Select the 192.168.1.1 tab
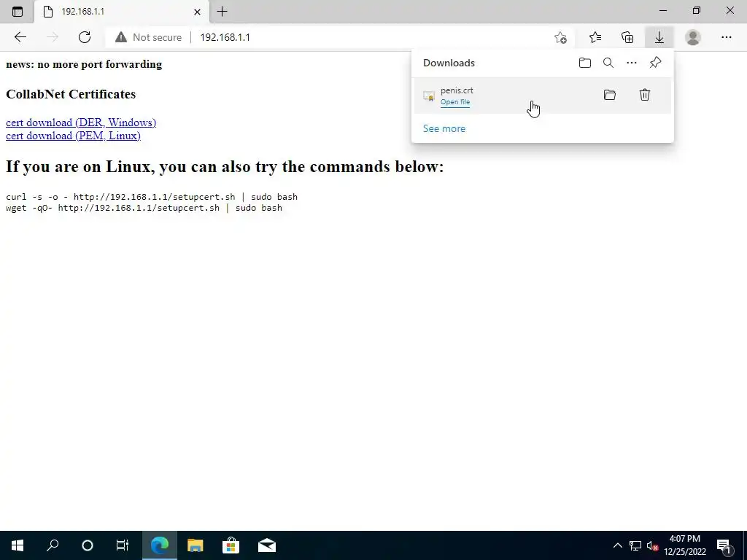Screen dimensions: 747x560 click(x=122, y=12)
